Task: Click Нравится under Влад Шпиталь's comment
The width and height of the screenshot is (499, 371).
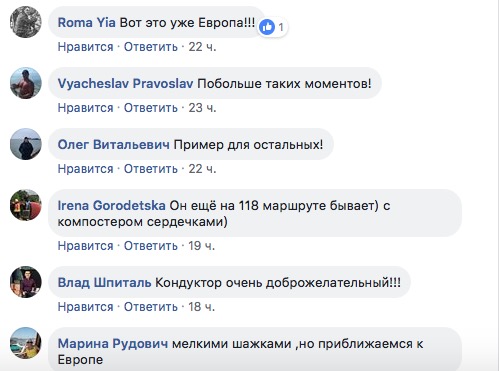Action: tap(85, 307)
